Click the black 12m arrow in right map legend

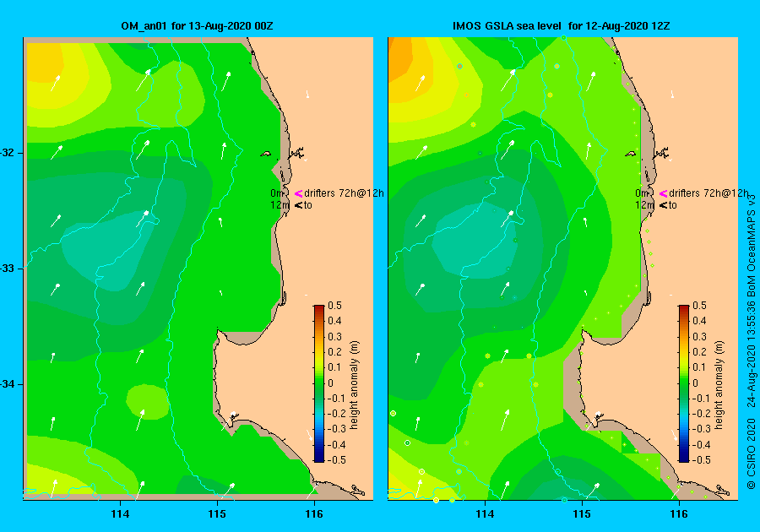pyautogui.click(x=663, y=205)
